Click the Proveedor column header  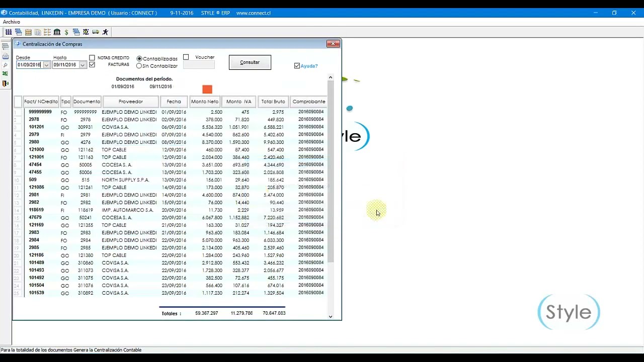point(131,102)
